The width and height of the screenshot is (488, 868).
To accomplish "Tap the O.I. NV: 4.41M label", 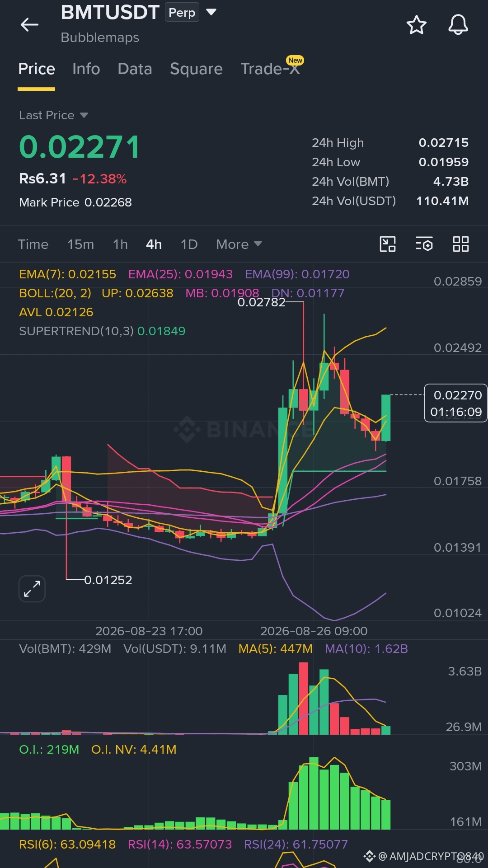I will point(134,750).
